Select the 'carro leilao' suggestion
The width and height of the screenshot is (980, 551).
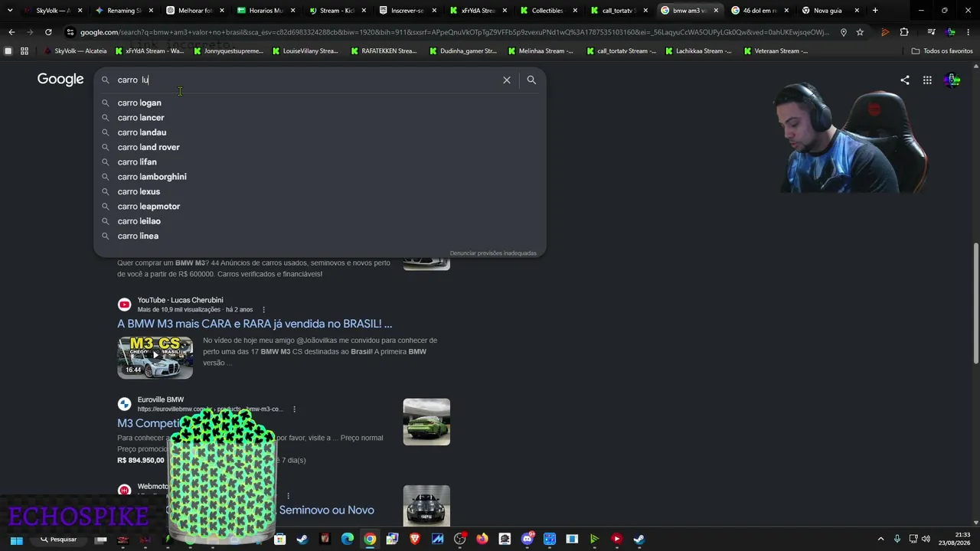click(x=319, y=221)
